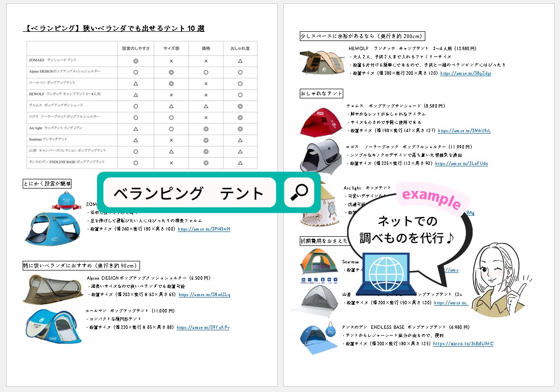560x392 pixels.
Task: Open the ロゴス link amzn.to/3LaFUda
Action: (x=462, y=163)
